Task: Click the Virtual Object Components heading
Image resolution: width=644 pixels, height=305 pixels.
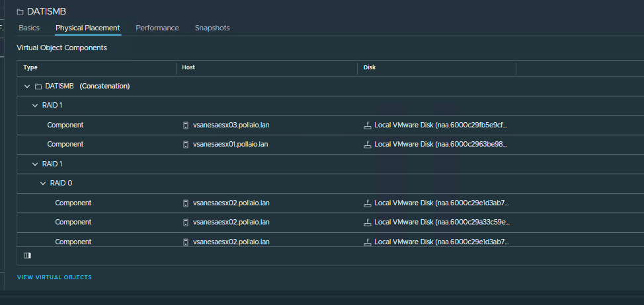Action: tap(61, 48)
